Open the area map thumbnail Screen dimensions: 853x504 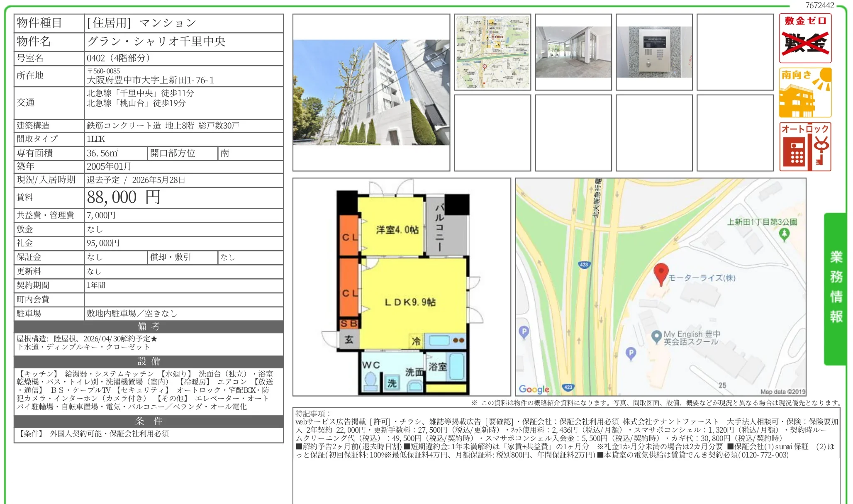(492, 52)
